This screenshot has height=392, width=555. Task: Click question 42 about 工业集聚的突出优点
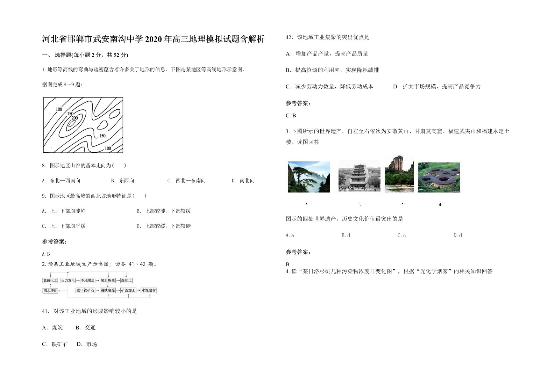pyautogui.click(x=328, y=37)
